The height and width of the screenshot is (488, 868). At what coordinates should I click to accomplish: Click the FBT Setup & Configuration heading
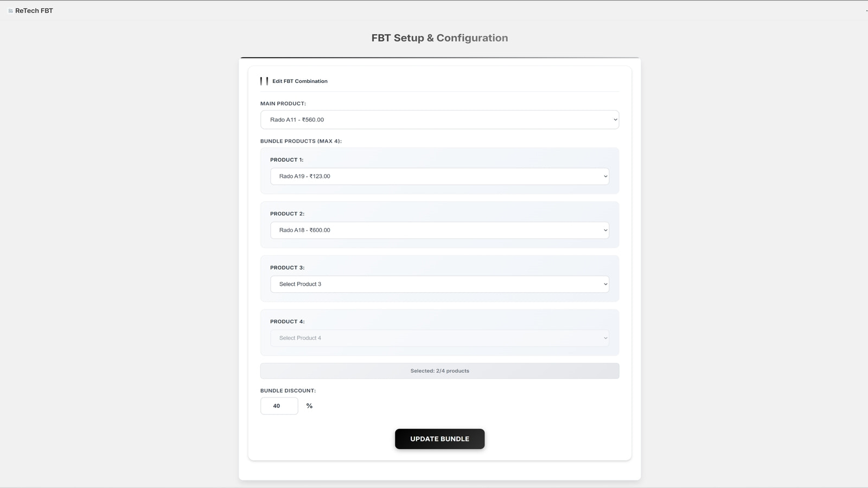(x=439, y=38)
